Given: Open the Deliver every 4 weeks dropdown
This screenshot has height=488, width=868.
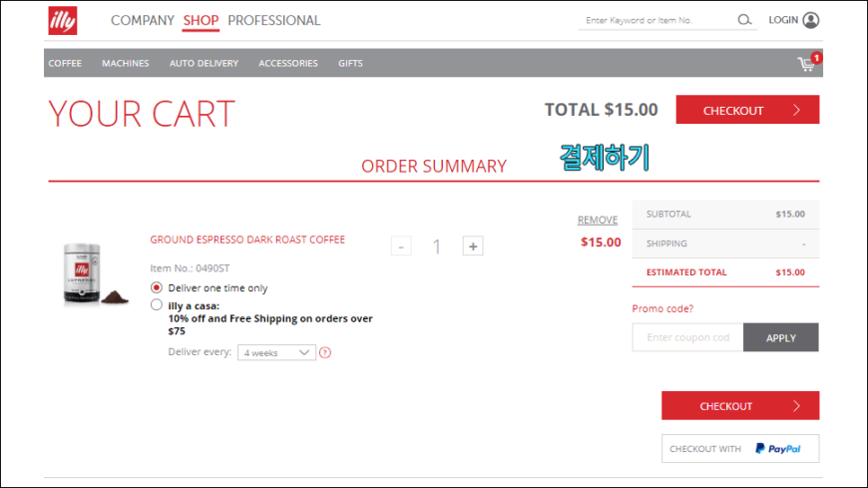Looking at the screenshot, I should (x=276, y=353).
